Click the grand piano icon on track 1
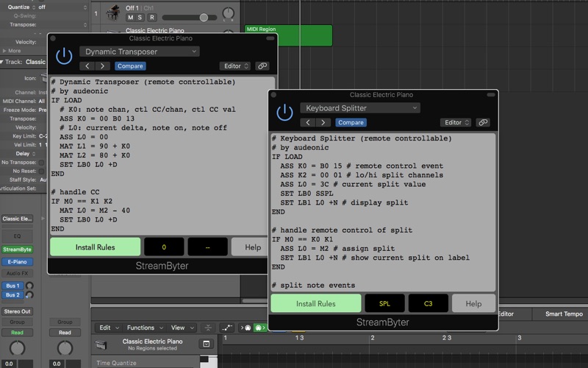This screenshot has width=588, height=368. [113, 13]
